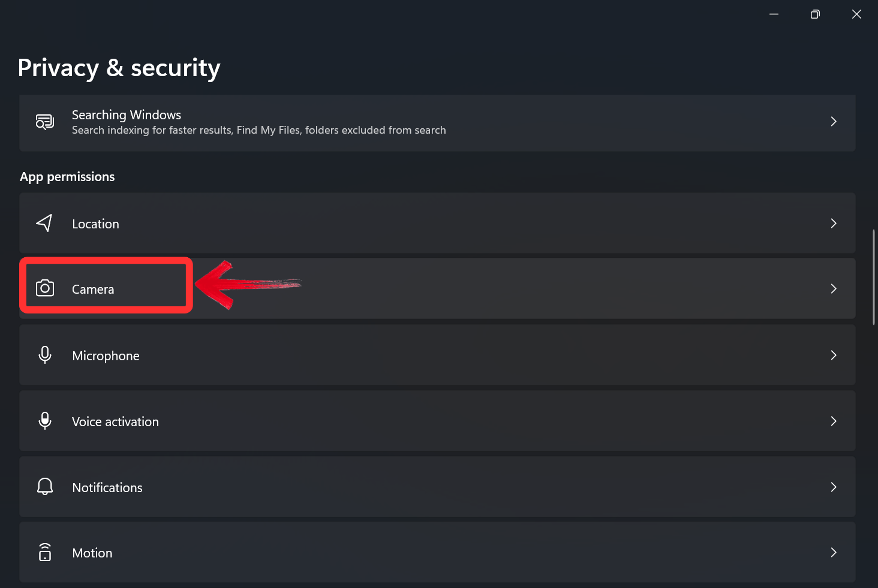The image size is (878, 588).
Task: Click the Location arrow icon
Action: 44,224
